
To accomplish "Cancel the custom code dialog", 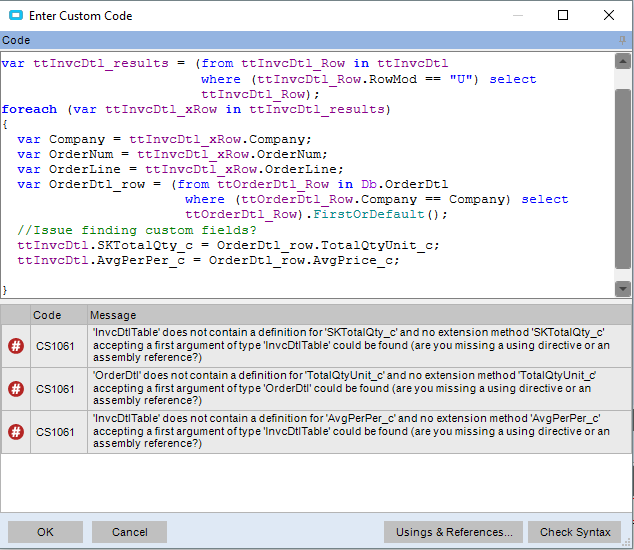I will click(130, 532).
